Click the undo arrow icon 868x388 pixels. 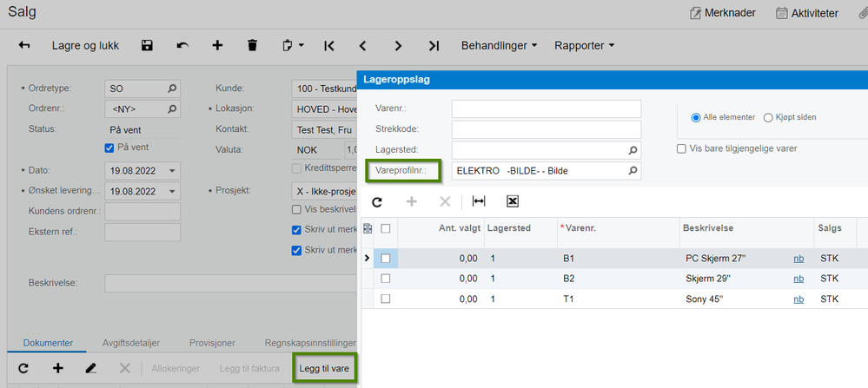tap(182, 46)
